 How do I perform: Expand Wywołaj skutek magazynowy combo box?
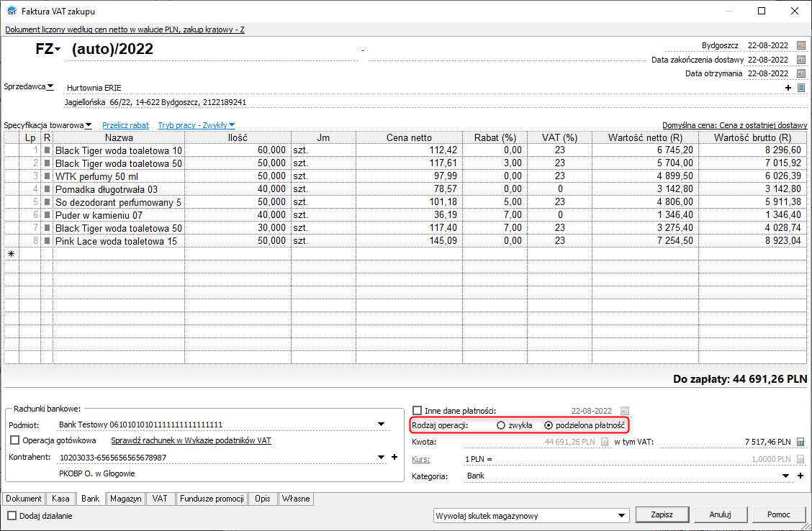click(621, 515)
